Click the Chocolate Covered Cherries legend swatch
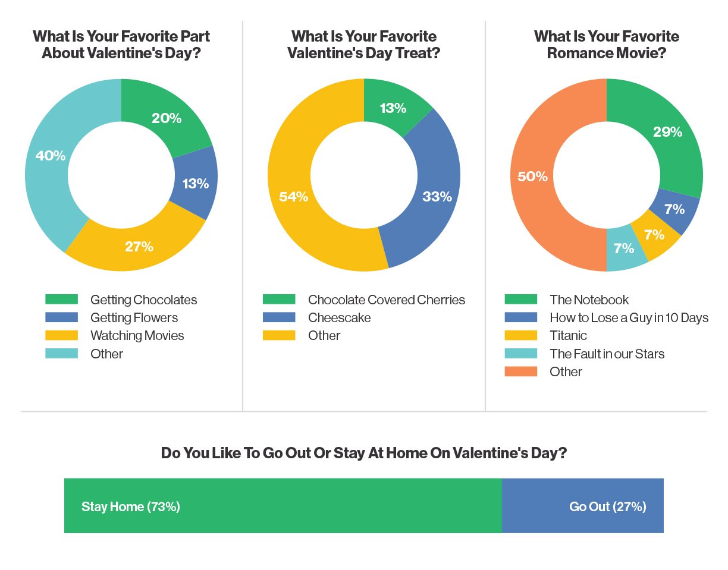 tap(279, 300)
